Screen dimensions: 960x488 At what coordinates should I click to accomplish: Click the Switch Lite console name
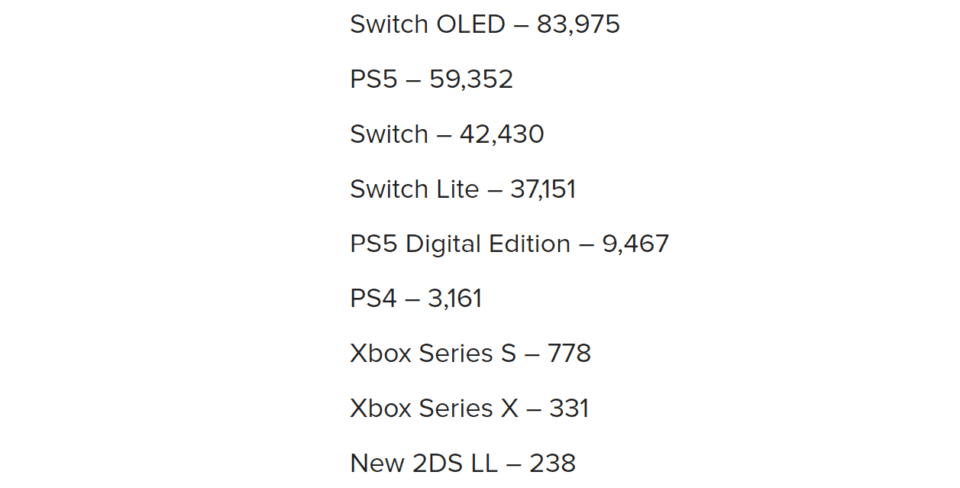pyautogui.click(x=414, y=189)
